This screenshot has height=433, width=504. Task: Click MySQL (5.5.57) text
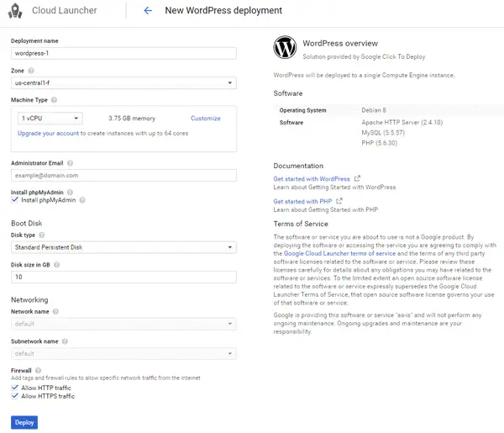(383, 133)
